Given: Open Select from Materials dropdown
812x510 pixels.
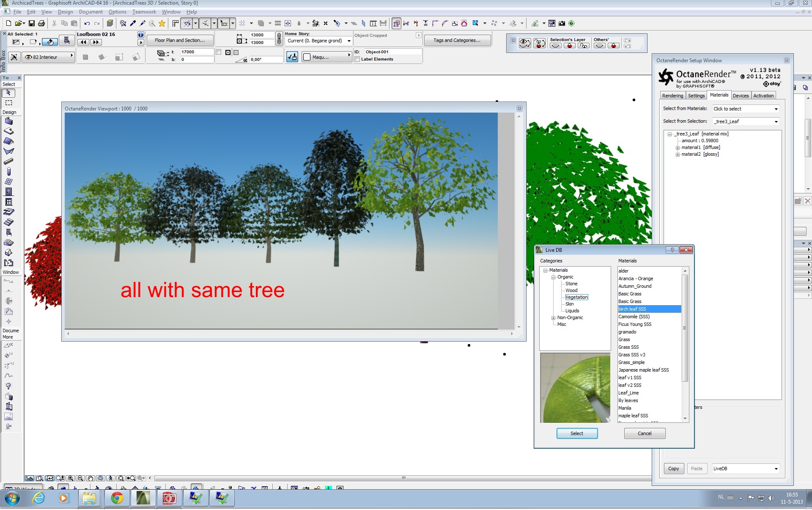Looking at the screenshot, I should click(745, 109).
